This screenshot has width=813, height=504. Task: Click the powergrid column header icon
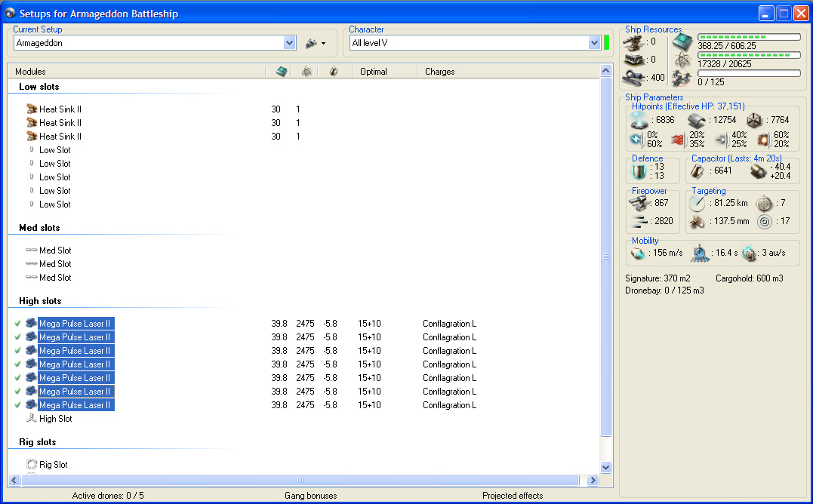307,72
